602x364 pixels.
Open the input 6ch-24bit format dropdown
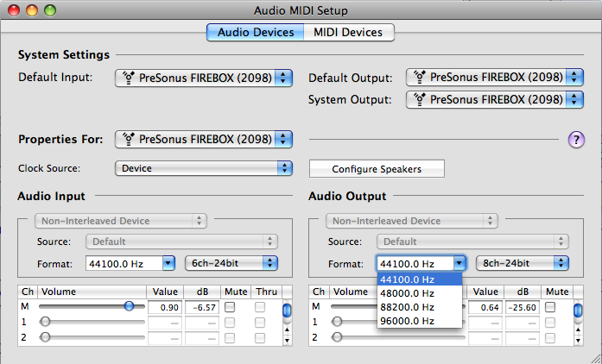[x=231, y=263]
